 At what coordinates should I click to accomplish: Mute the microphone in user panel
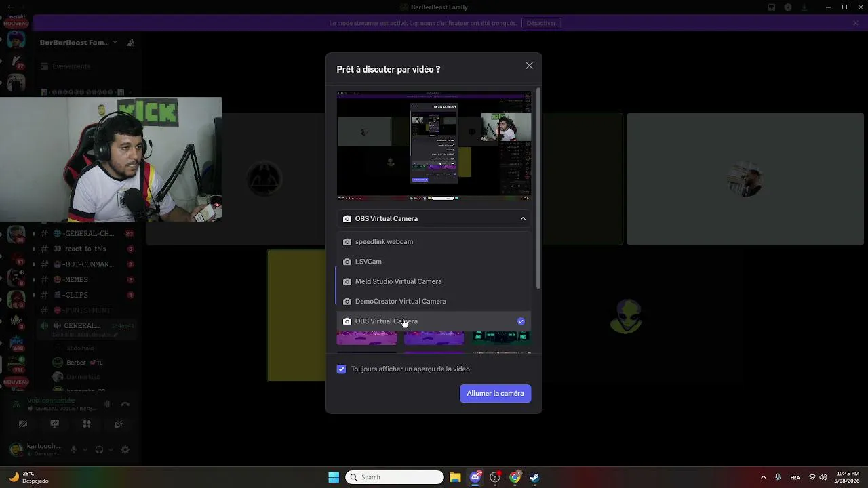[74, 450]
